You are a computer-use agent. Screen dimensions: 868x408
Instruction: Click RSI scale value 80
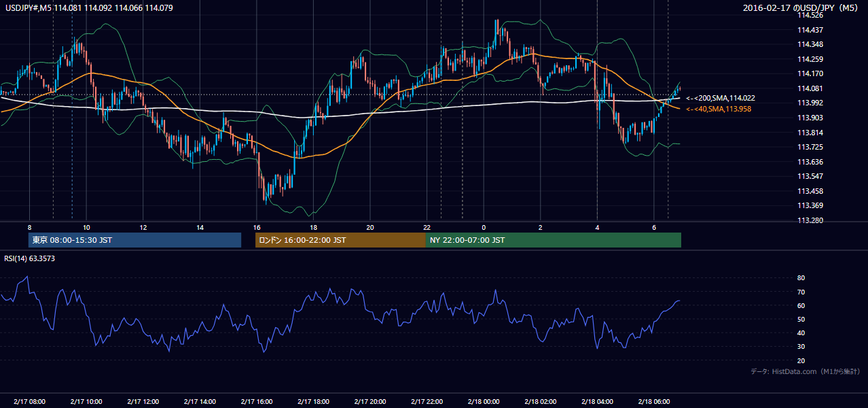pos(801,278)
